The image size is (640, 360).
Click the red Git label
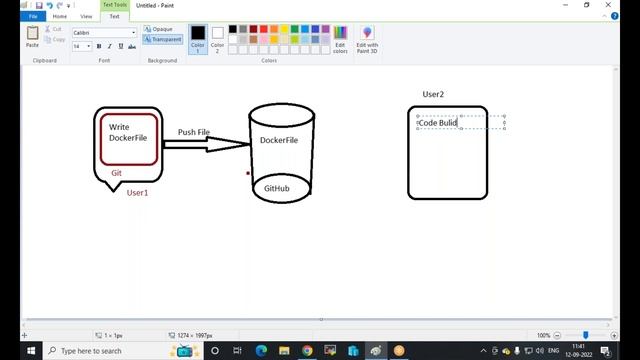click(116, 173)
